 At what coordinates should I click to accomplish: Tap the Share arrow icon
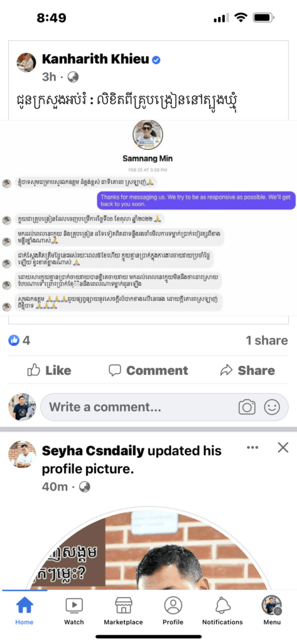227,370
